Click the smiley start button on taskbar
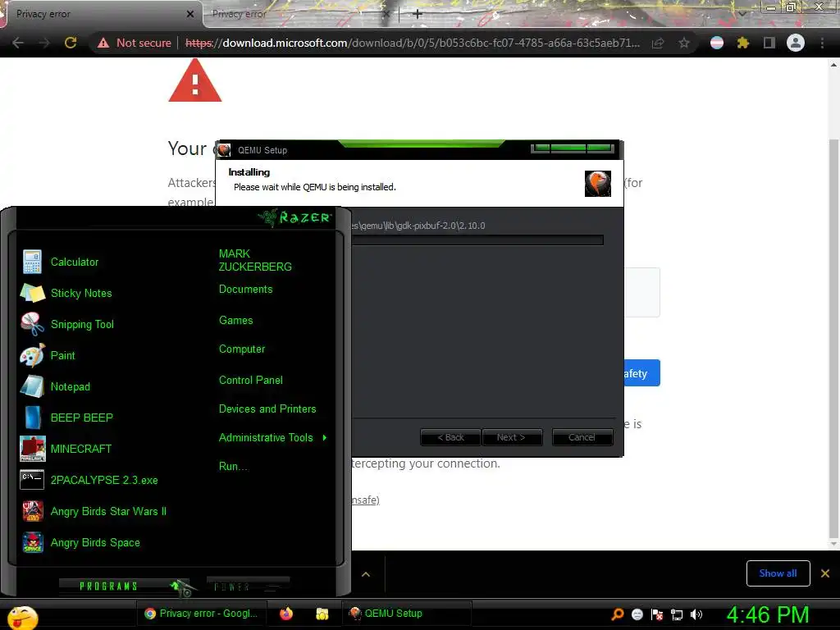 tap(22, 617)
